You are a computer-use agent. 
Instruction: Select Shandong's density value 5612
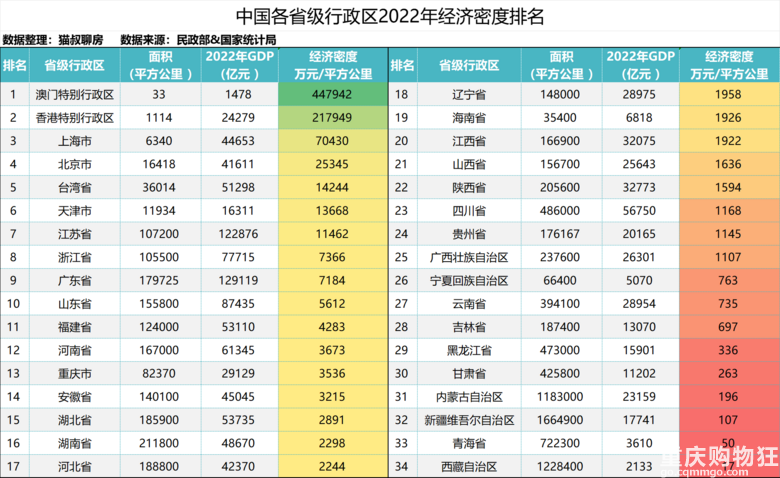point(333,303)
